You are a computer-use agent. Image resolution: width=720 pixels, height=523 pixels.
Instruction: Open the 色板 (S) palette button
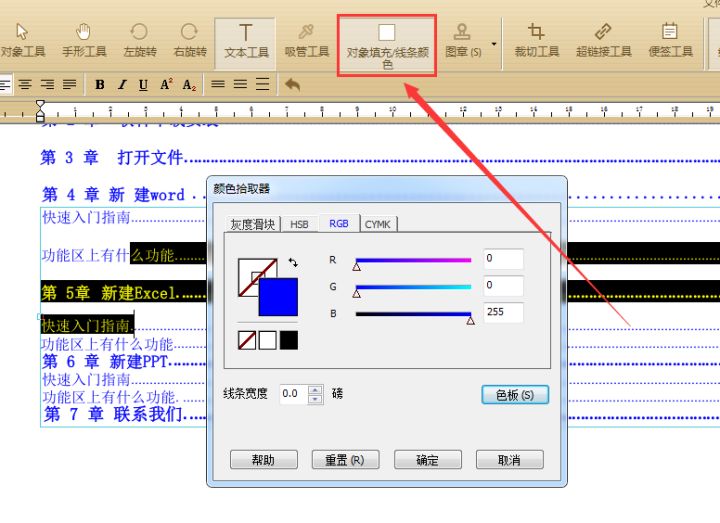click(515, 395)
